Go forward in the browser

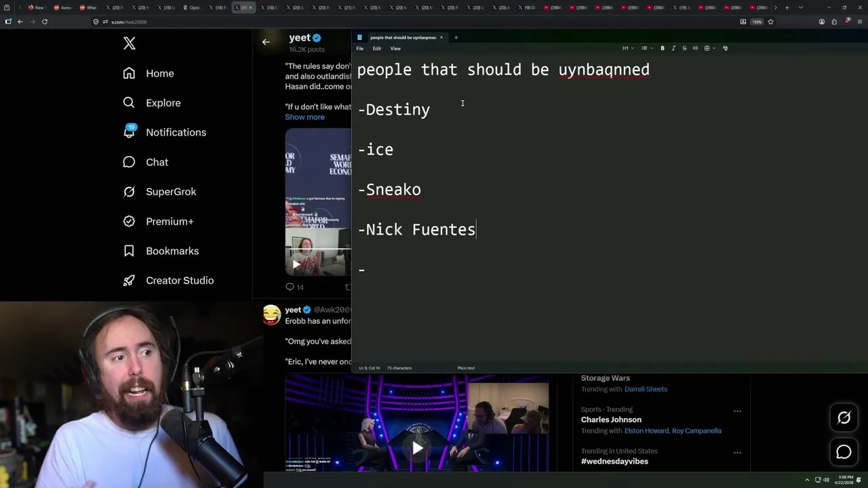pos(32,22)
